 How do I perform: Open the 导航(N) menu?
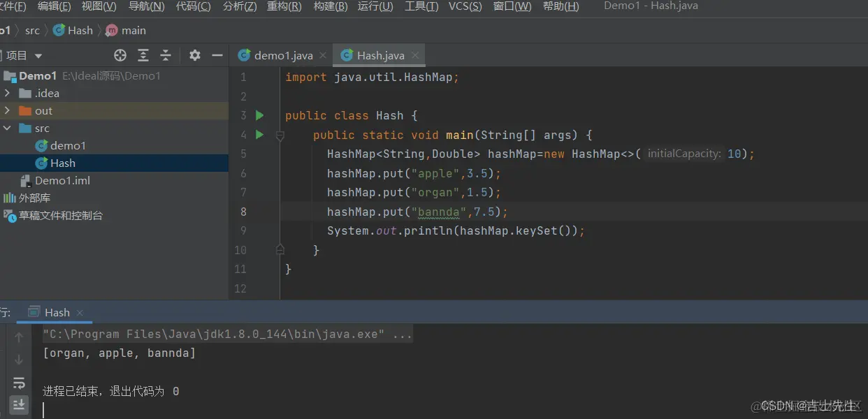[146, 6]
